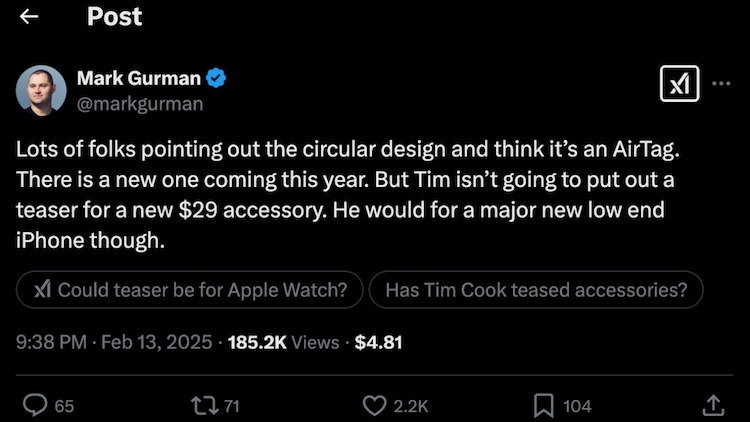The width and height of the screenshot is (750, 422).
Task: Share the post using share icon
Action: point(713,405)
